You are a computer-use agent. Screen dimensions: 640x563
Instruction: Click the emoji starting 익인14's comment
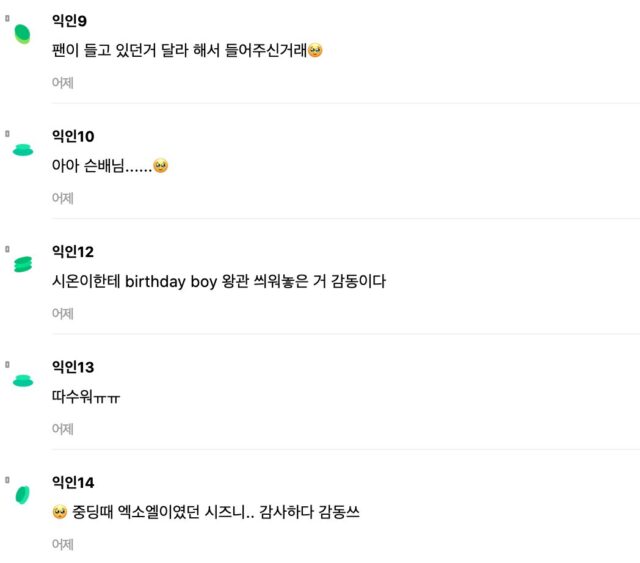click(x=59, y=512)
